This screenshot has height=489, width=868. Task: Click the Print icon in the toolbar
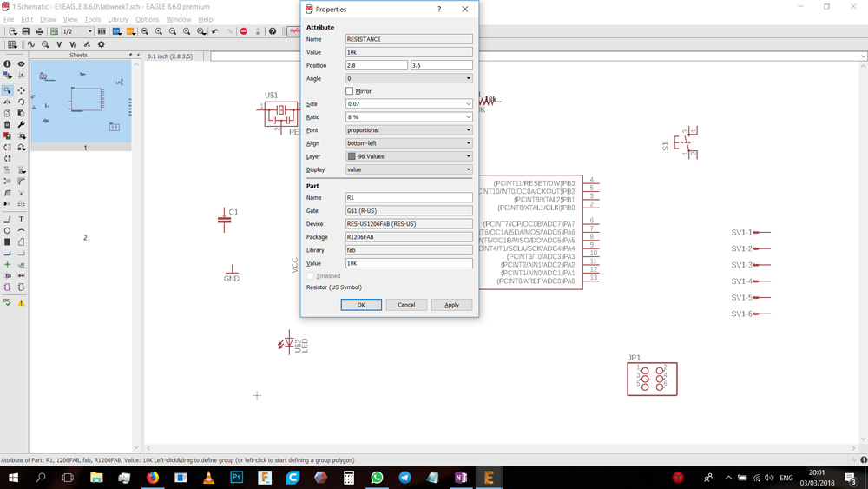click(39, 31)
